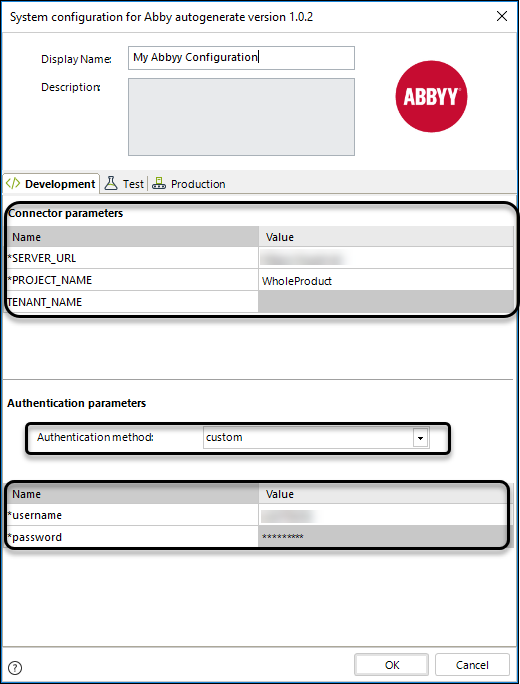Image resolution: width=520 pixels, height=684 pixels.
Task: Select the custom authentication method combo box
Action: 316,438
